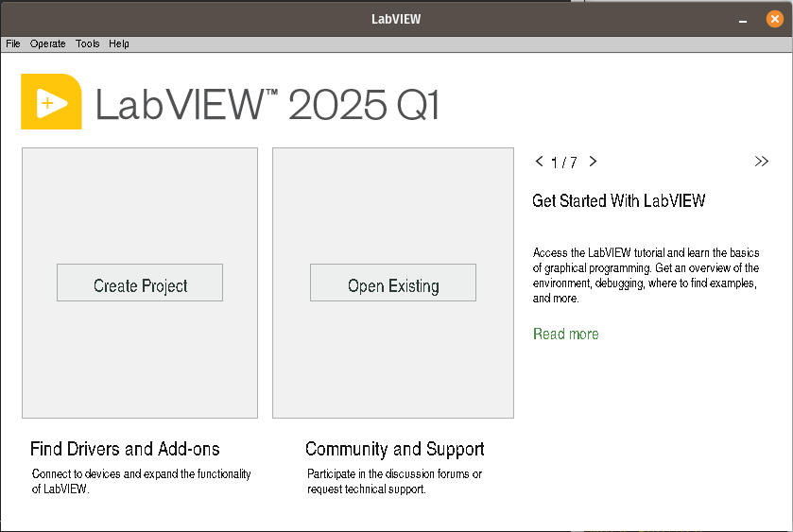Click the yellow LabVIEW logo icon
This screenshot has height=532, width=793.
click(x=51, y=102)
